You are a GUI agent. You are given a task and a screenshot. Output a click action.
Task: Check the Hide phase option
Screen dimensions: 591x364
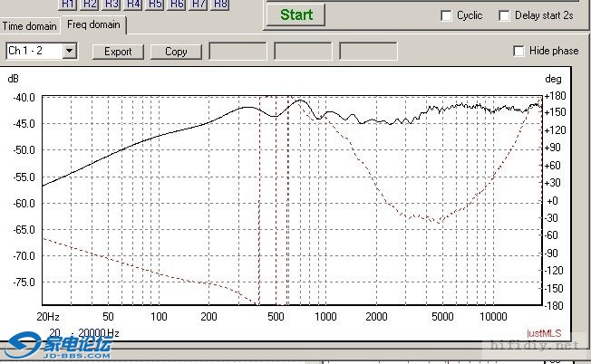click(x=519, y=51)
